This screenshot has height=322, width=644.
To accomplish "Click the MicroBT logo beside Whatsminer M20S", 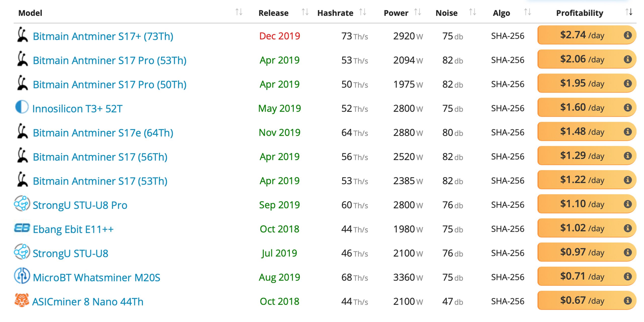I will coord(22,276).
